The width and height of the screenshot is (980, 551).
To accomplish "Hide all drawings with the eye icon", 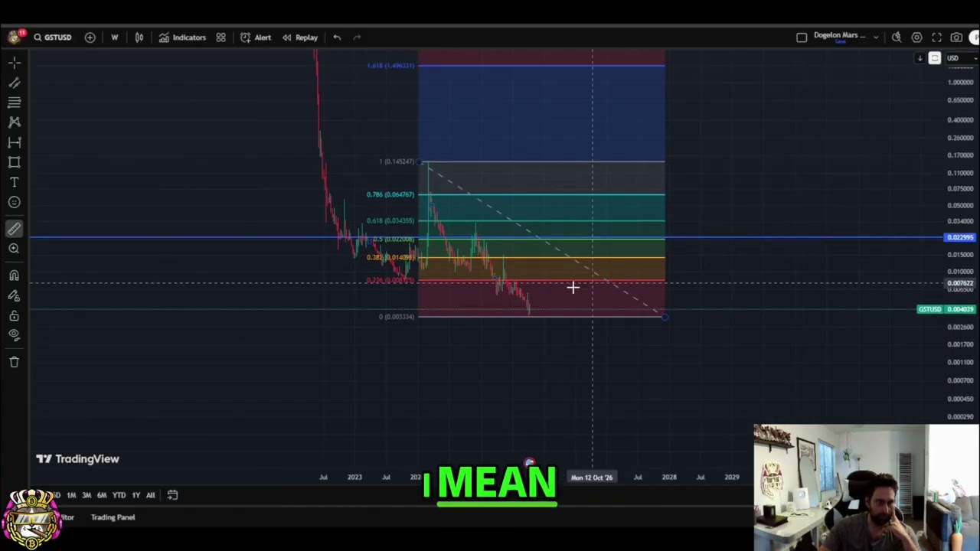I will [14, 334].
